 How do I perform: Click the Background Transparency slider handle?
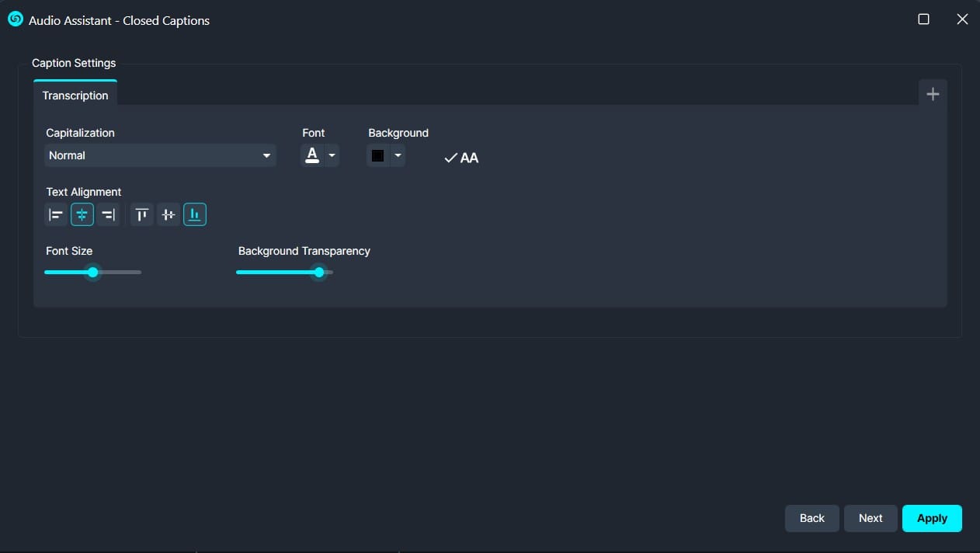pyautogui.click(x=319, y=272)
